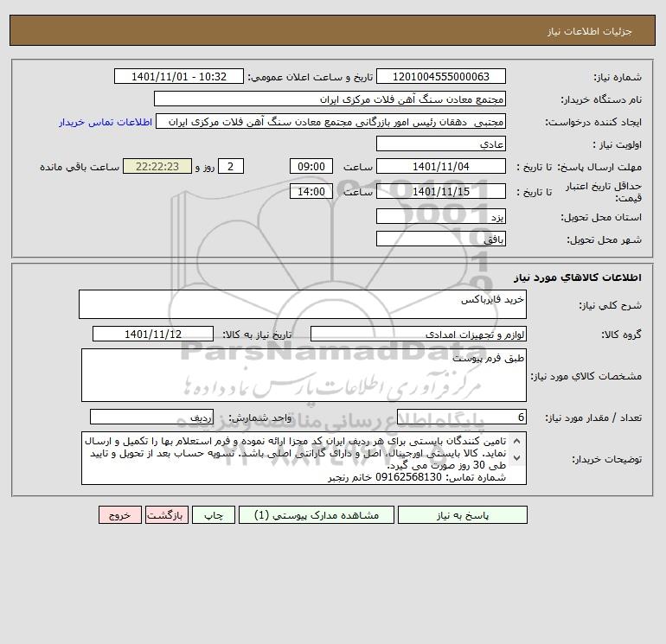This screenshot has height=644, width=666.
Task: Open مشاهده مدارک پیوستی (1) button
Action: [317, 515]
